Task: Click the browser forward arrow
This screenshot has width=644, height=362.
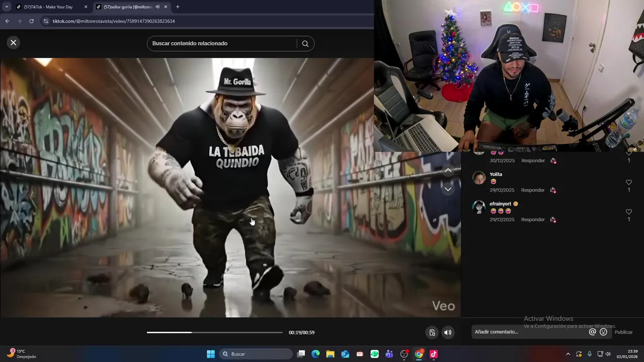Action: coord(19,21)
